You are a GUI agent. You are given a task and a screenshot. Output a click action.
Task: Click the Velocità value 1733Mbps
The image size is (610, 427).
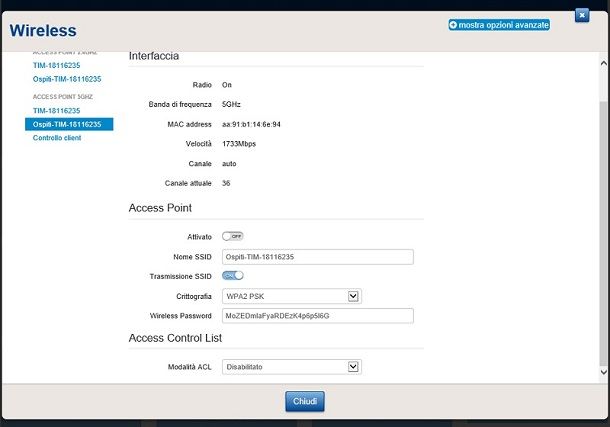tap(239, 144)
